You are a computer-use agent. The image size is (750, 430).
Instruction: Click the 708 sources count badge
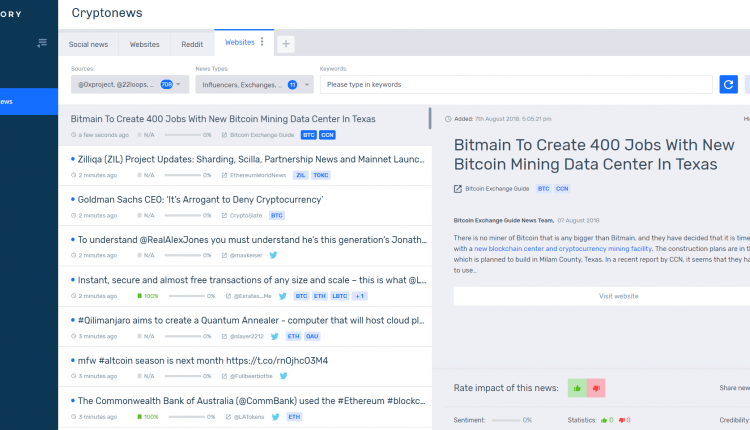pos(166,85)
